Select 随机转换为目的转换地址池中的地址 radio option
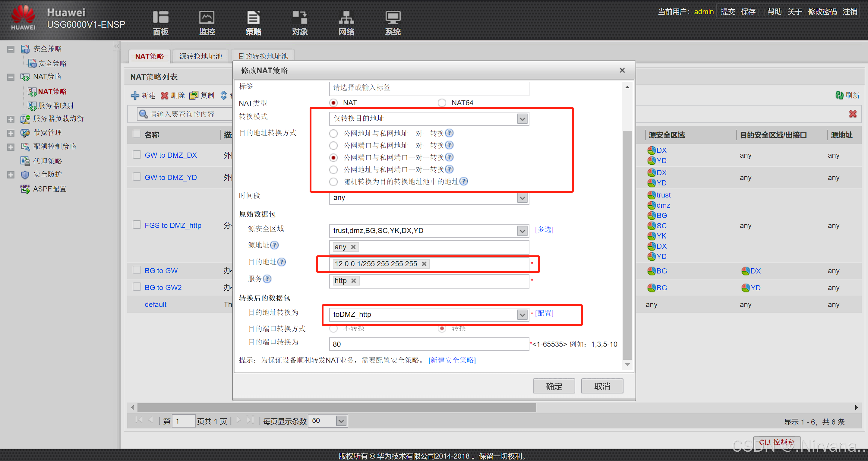868x461 pixels. click(333, 182)
